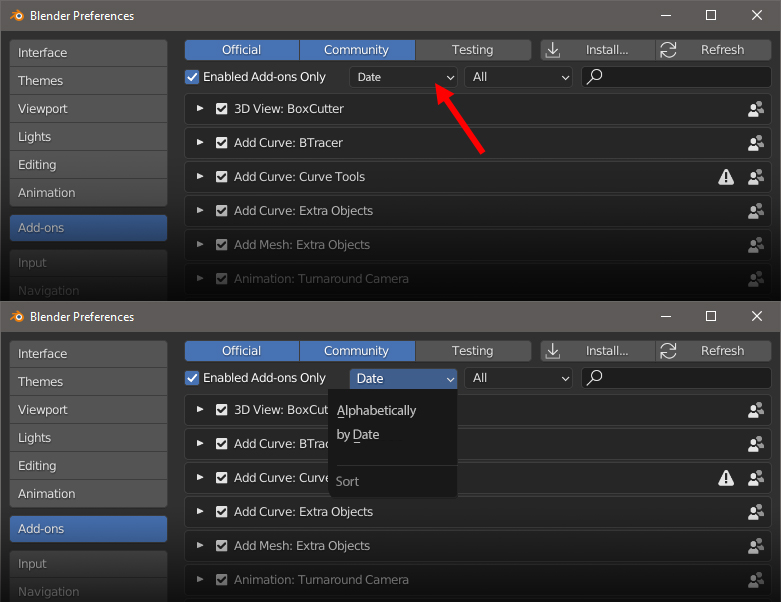Open the All category dropdown in top window
Screen dimensions: 781x602
tap(518, 77)
